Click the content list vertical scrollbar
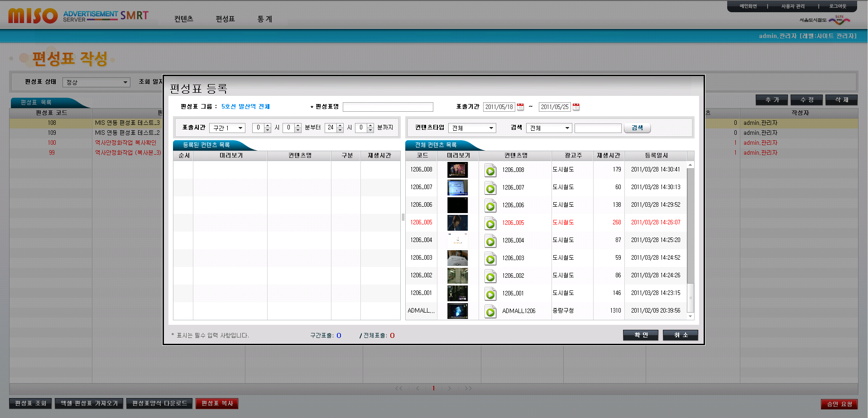868x418 pixels. point(691,226)
